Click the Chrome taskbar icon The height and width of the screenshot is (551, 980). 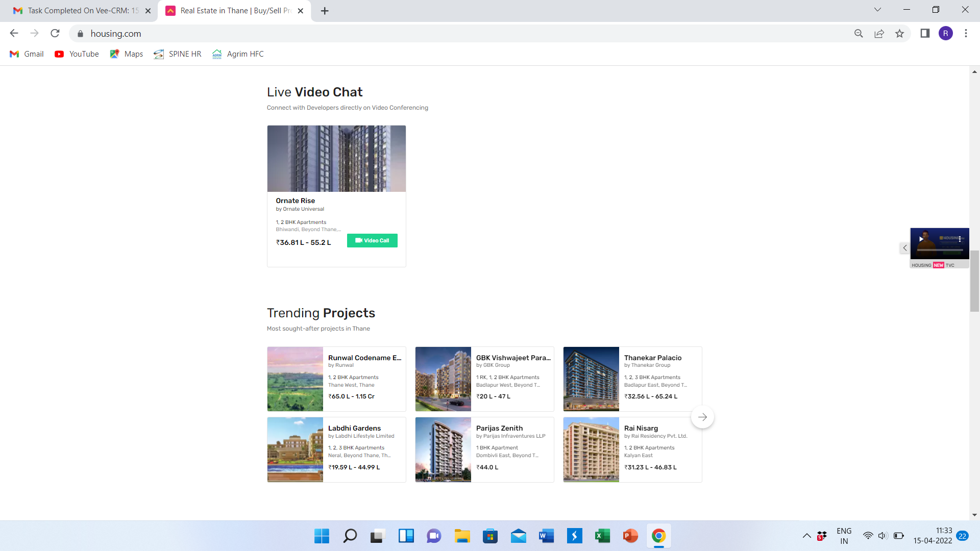658,536
